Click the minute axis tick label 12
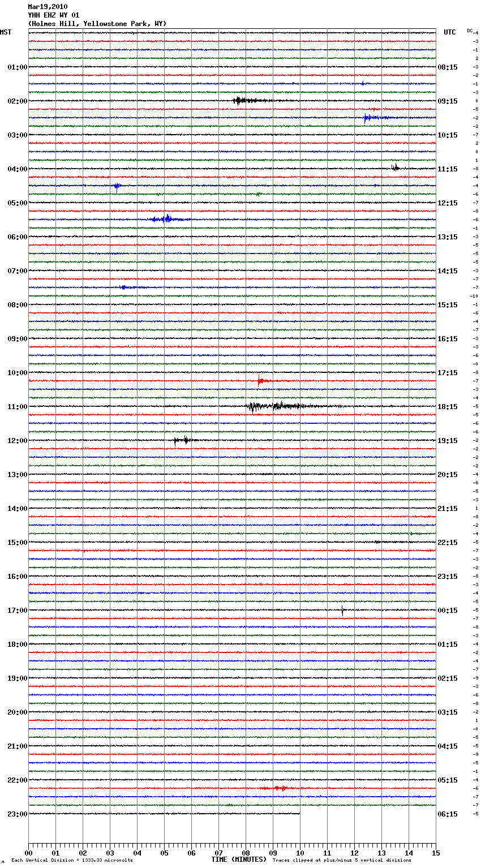Screen dimensions: 481x868 [x=354, y=853]
